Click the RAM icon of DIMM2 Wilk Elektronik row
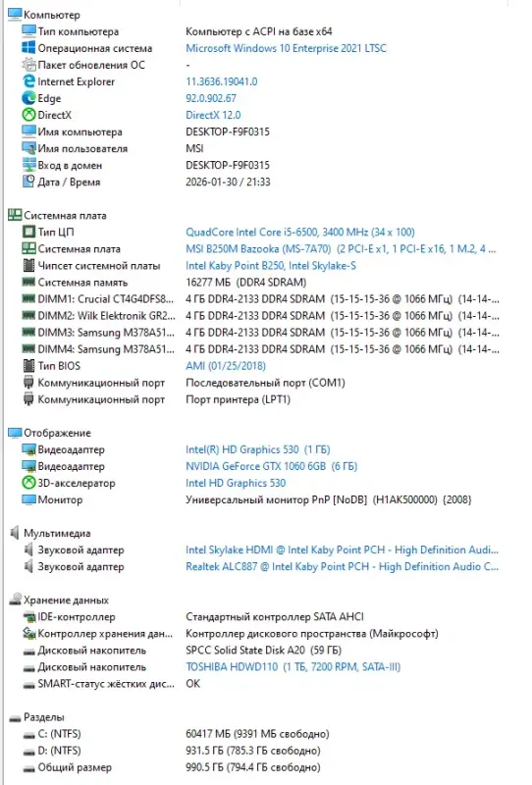The height and width of the screenshot is (785, 532). click(28, 315)
